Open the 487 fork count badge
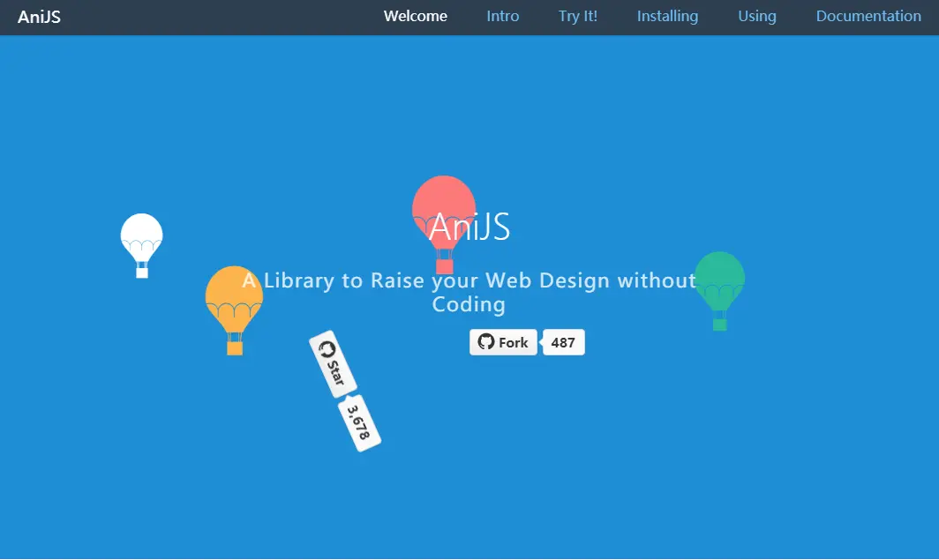The width and height of the screenshot is (939, 560). 563,342
